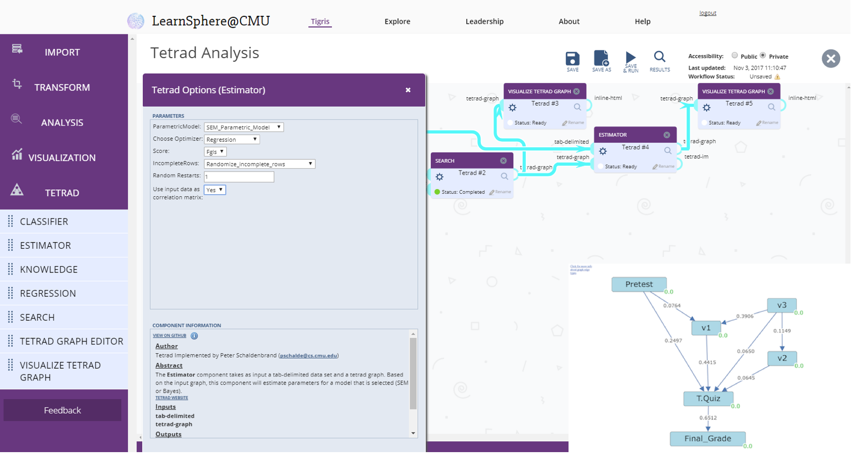This screenshot has width=868, height=465.
Task: Click component information scrollbar down arrow
Action: pos(413,434)
